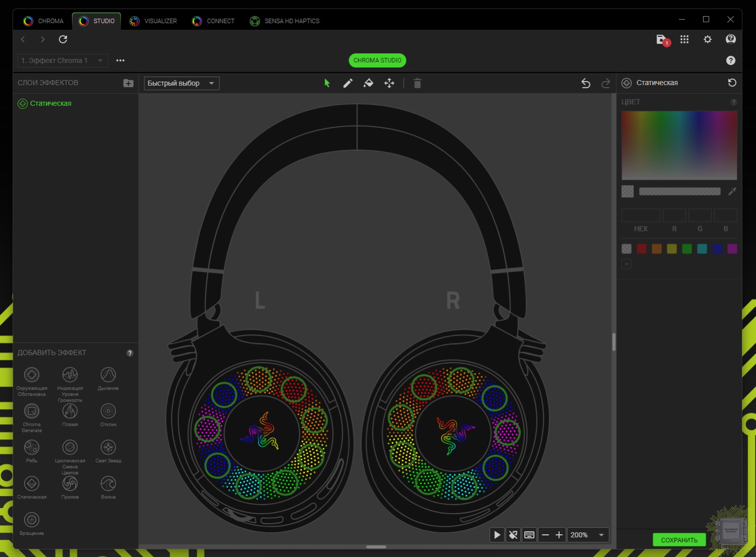The width and height of the screenshot is (756, 557).
Task: Open the 200% zoom level dropdown
Action: [588, 535]
